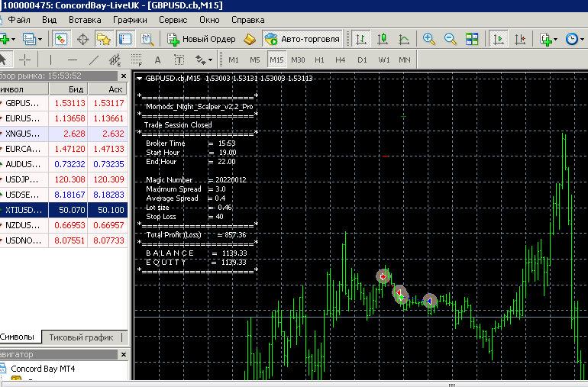Draw equidistant channel tool

click(115, 60)
